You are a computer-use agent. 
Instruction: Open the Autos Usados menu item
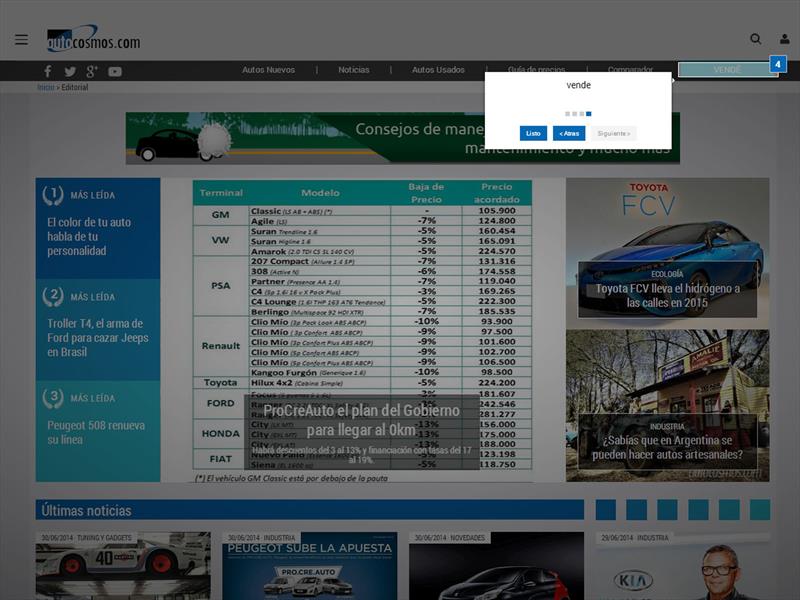pos(438,70)
